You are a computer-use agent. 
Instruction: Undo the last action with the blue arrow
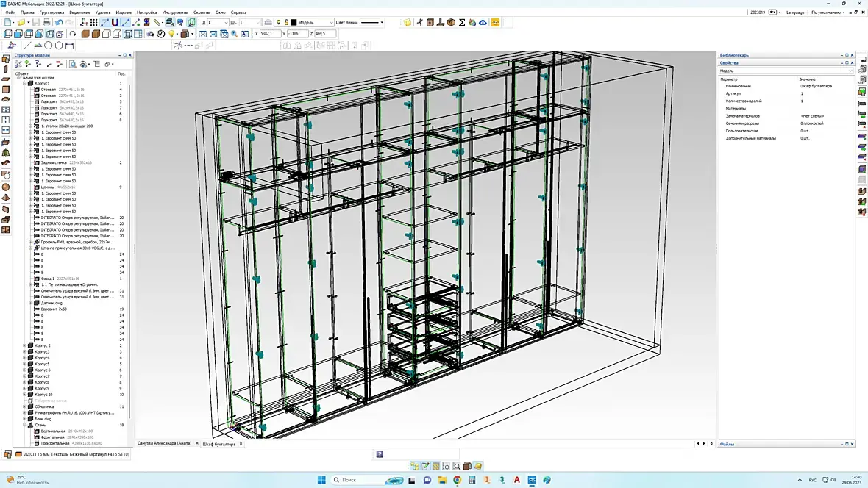click(59, 22)
